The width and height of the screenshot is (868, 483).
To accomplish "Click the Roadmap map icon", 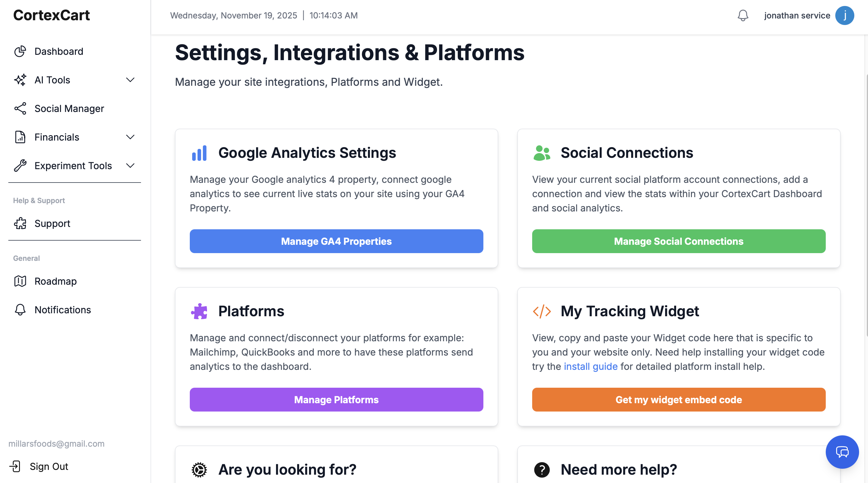I will click(x=20, y=281).
